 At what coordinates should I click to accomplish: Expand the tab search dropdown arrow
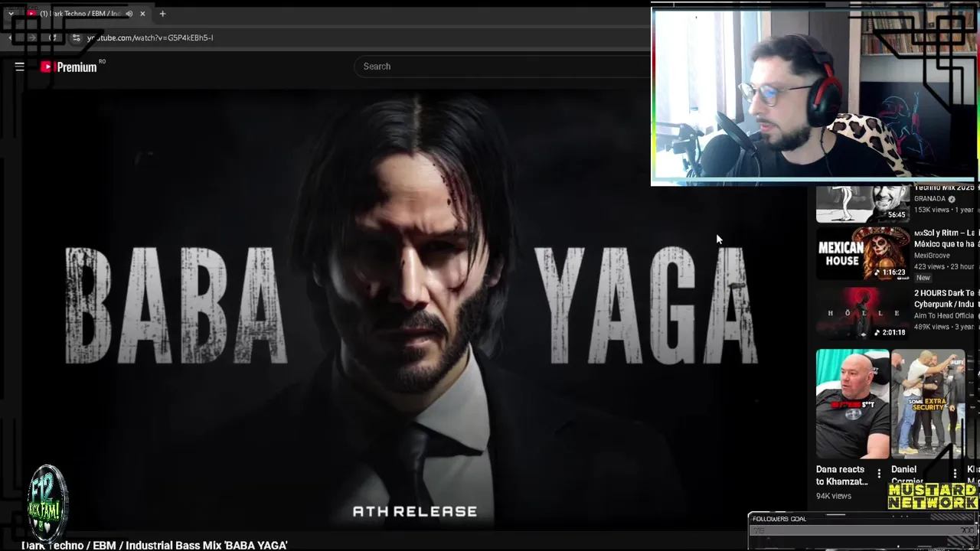(11, 14)
